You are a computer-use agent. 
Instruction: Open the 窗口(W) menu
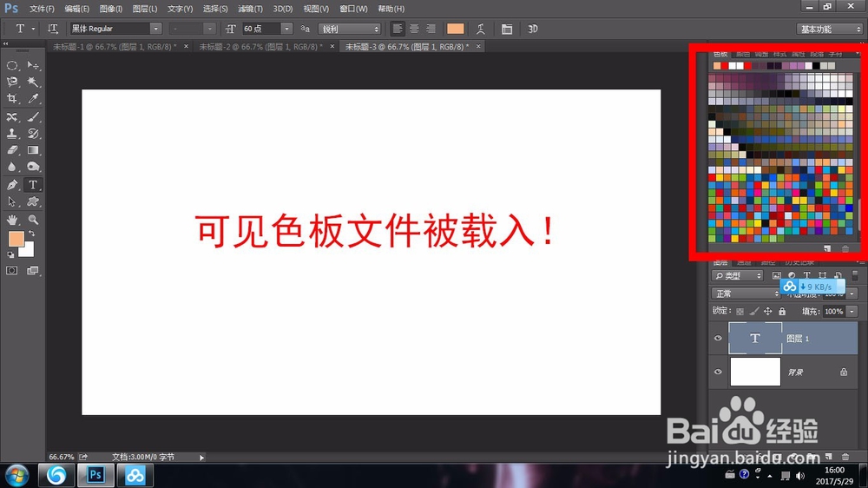[x=353, y=9]
